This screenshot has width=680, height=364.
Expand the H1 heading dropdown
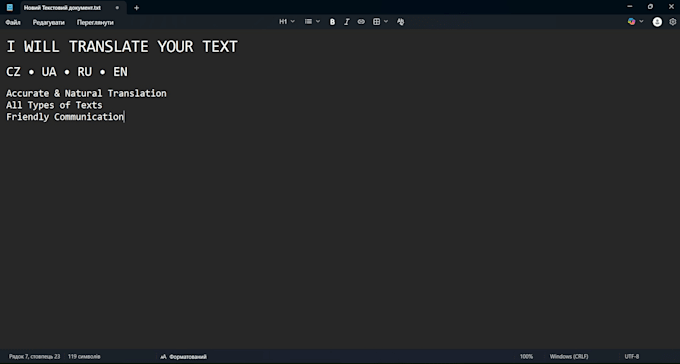click(287, 22)
